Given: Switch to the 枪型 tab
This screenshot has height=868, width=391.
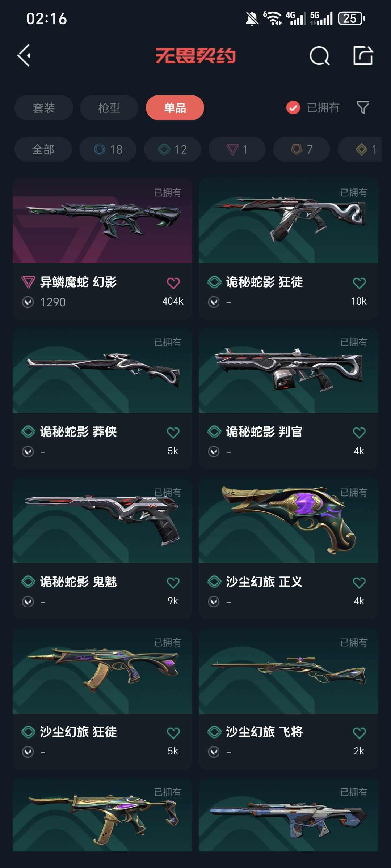Looking at the screenshot, I should 109,107.
